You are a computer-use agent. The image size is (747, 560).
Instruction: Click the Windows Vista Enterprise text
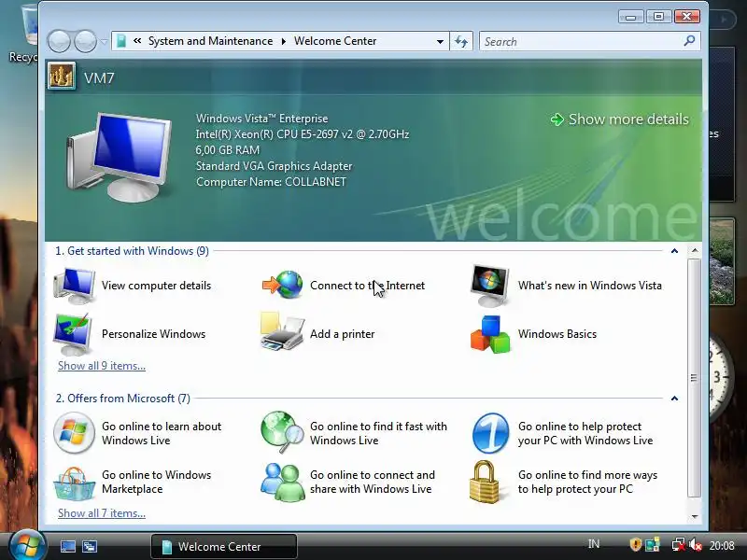click(x=262, y=119)
